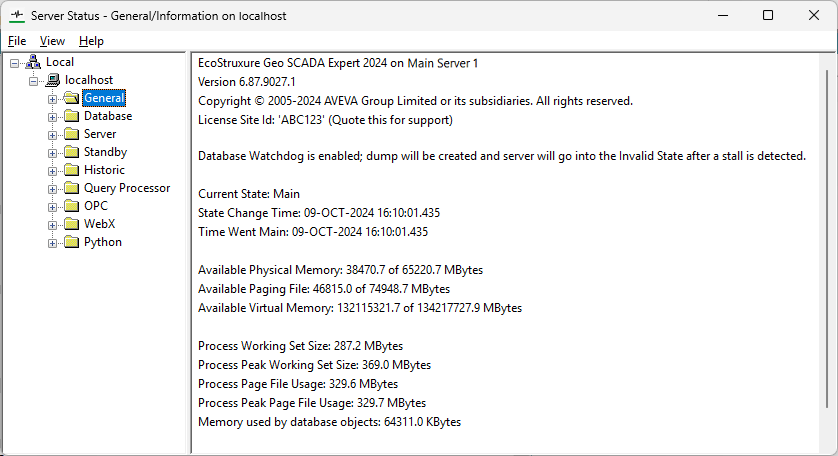838x456 pixels.
Task: Expand the OPC tree node
Action: pyautogui.click(x=52, y=206)
